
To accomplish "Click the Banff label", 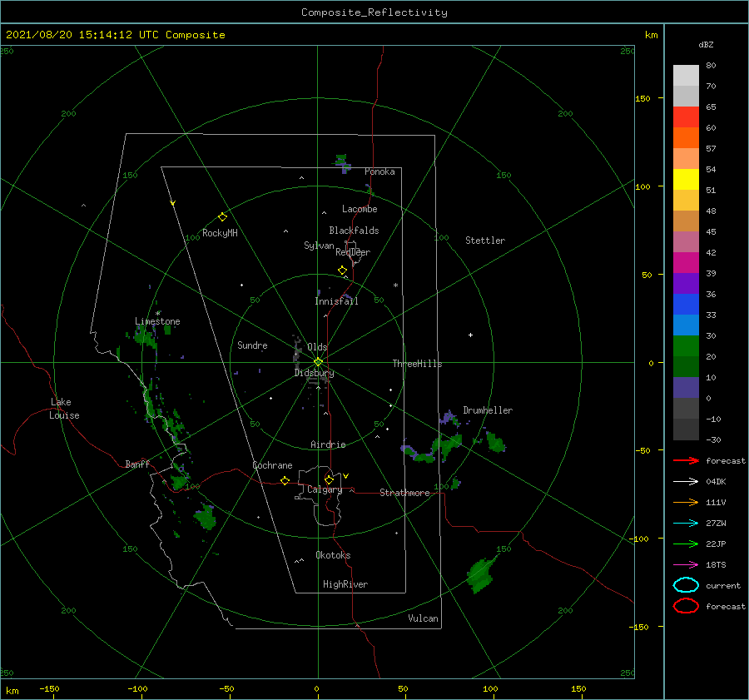I will (137, 464).
